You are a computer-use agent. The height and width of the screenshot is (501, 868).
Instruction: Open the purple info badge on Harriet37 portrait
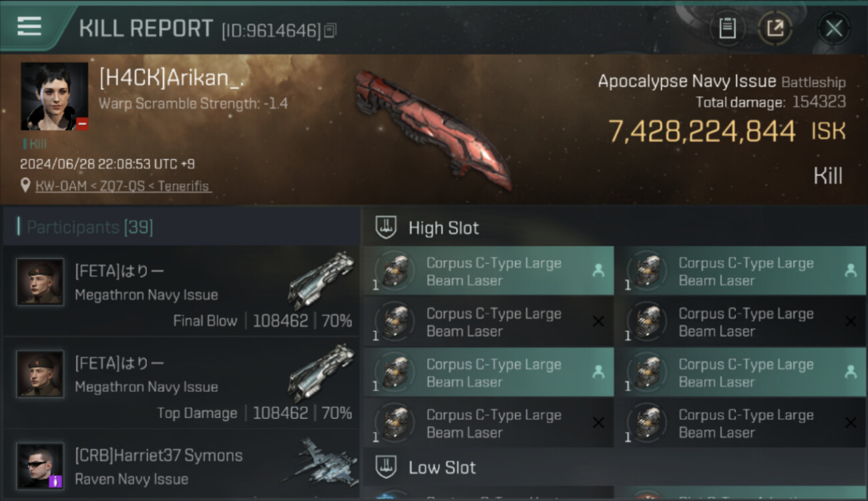point(56,480)
